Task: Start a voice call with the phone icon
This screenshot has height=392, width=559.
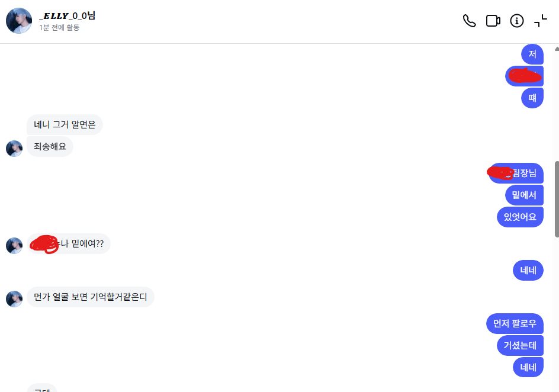Action: click(469, 21)
